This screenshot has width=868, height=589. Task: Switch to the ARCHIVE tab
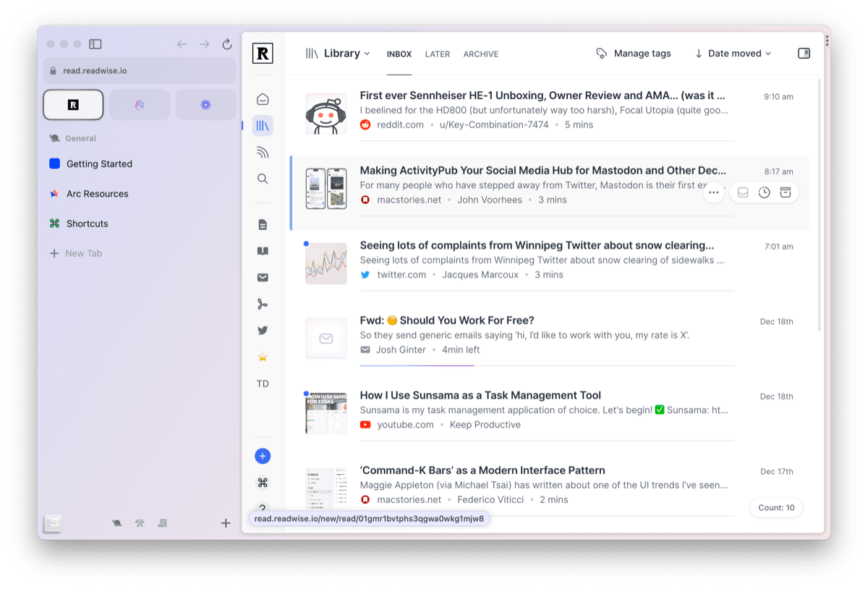(x=481, y=54)
